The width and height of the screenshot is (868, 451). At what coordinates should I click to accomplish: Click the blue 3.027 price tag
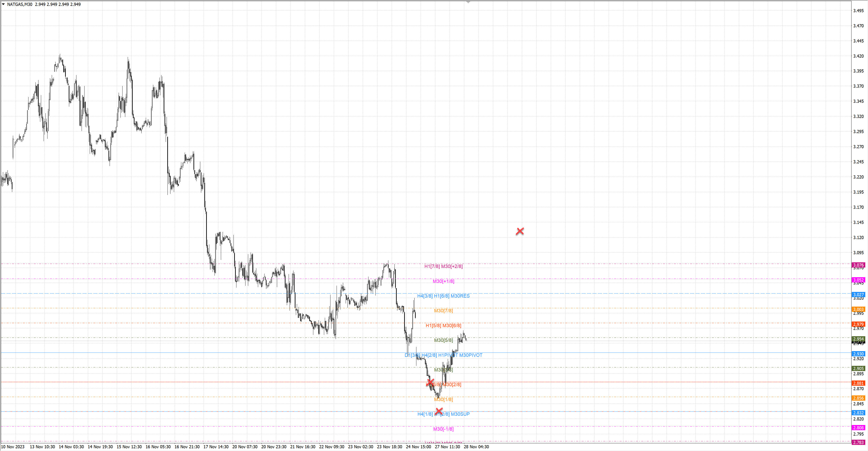858,294
